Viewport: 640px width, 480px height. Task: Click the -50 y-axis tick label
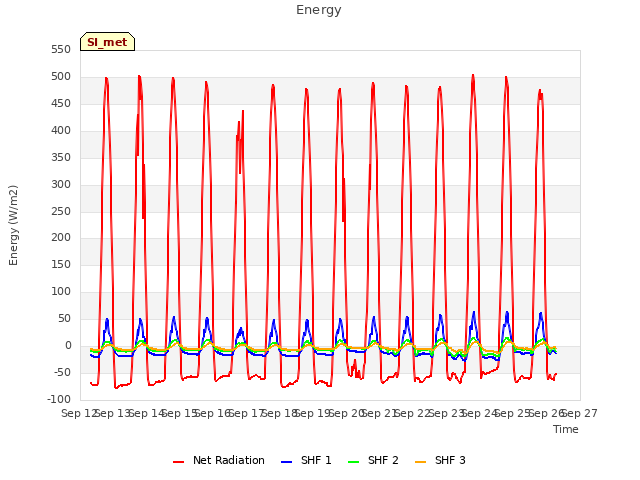62,372
